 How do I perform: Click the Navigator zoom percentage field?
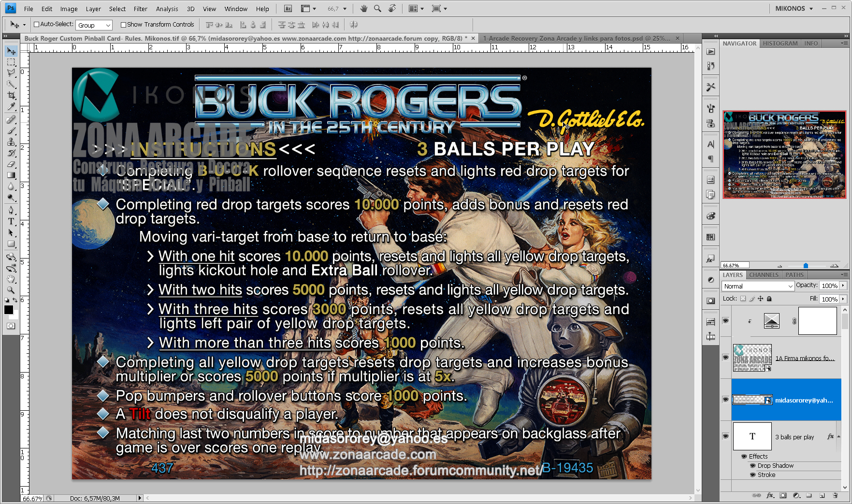[735, 265]
